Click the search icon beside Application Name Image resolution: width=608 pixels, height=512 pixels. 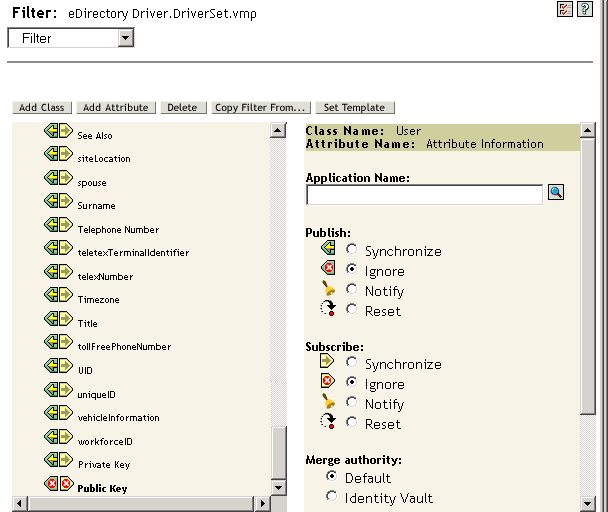tap(556, 193)
